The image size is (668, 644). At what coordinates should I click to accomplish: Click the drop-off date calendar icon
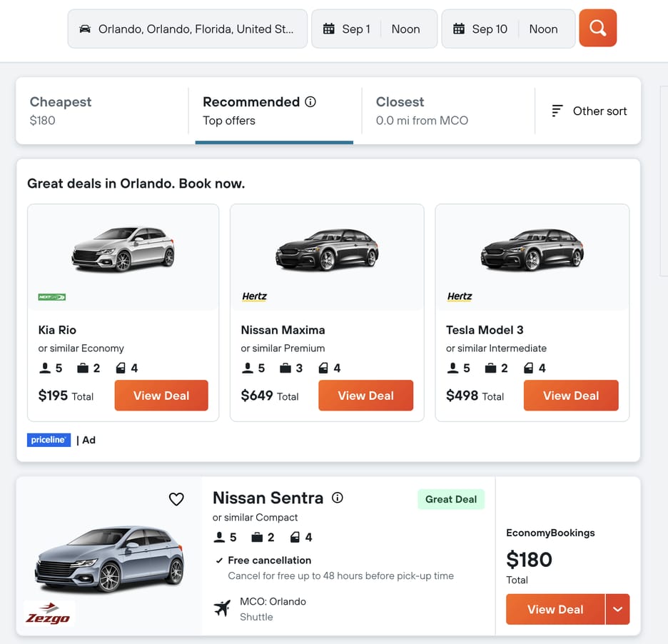click(459, 29)
